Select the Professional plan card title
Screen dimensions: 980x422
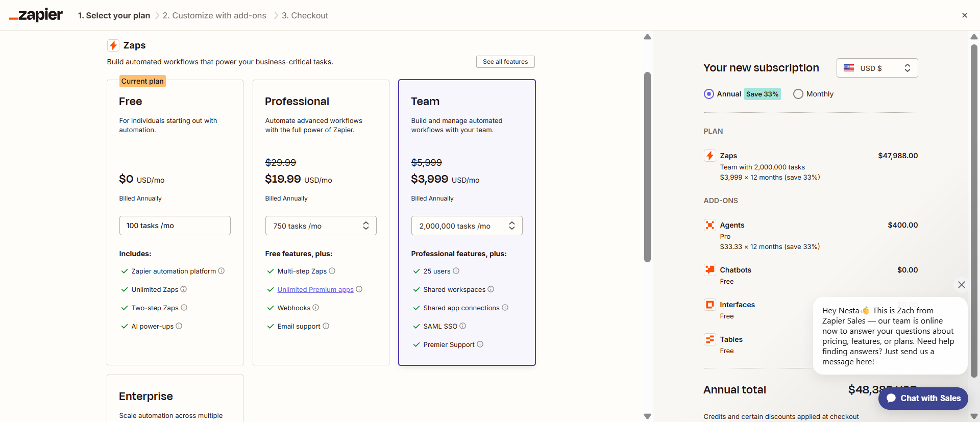click(297, 102)
